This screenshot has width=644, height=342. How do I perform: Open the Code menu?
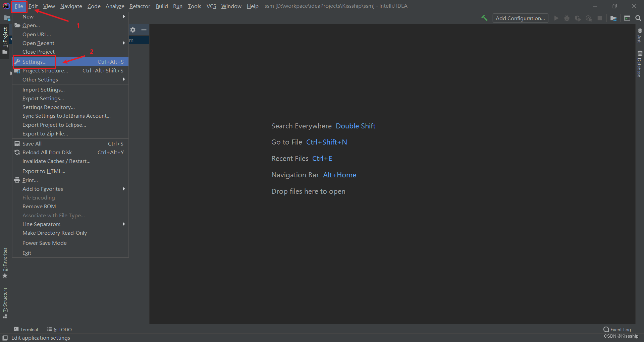pos(94,6)
